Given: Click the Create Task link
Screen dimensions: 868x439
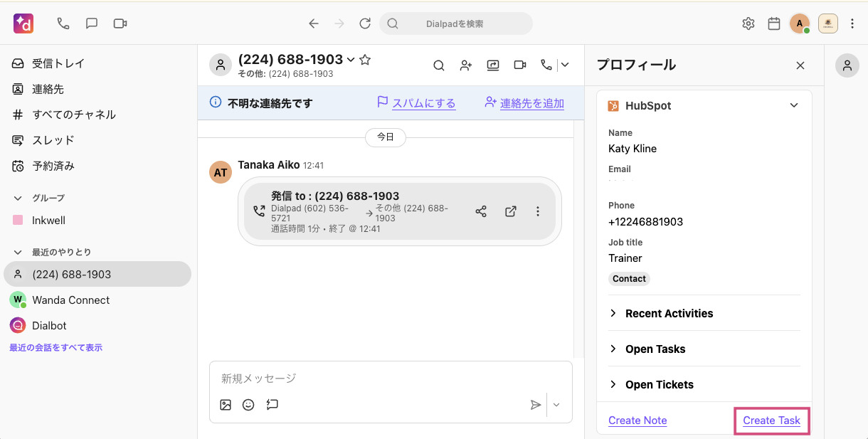Looking at the screenshot, I should (771, 421).
